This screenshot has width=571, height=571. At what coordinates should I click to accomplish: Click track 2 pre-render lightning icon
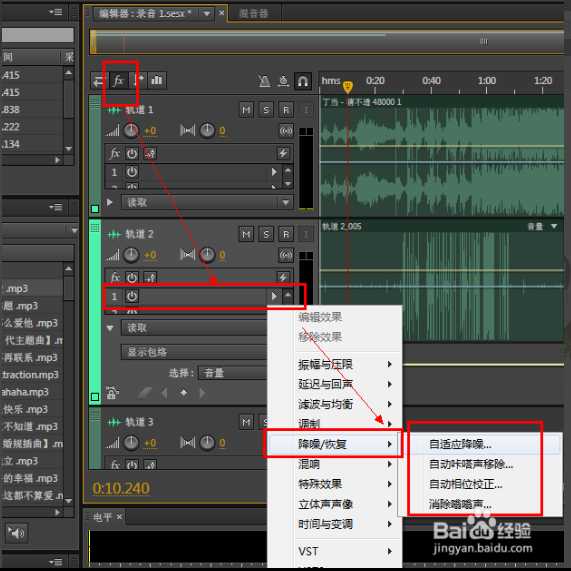click(x=283, y=277)
